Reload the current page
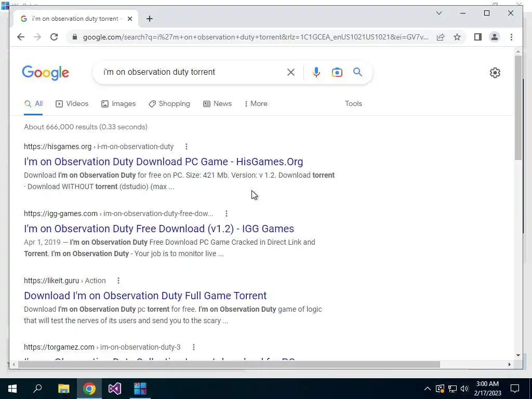Screen dimensions: 532x399 [x=54, y=37]
